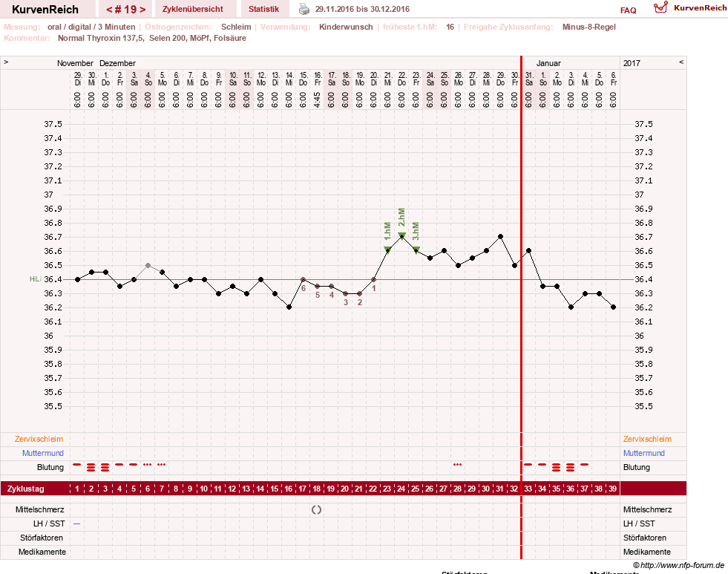Viewport: 728px width, 574px height.
Task: Click the 2.hM green triangle marker
Action: tap(402, 235)
